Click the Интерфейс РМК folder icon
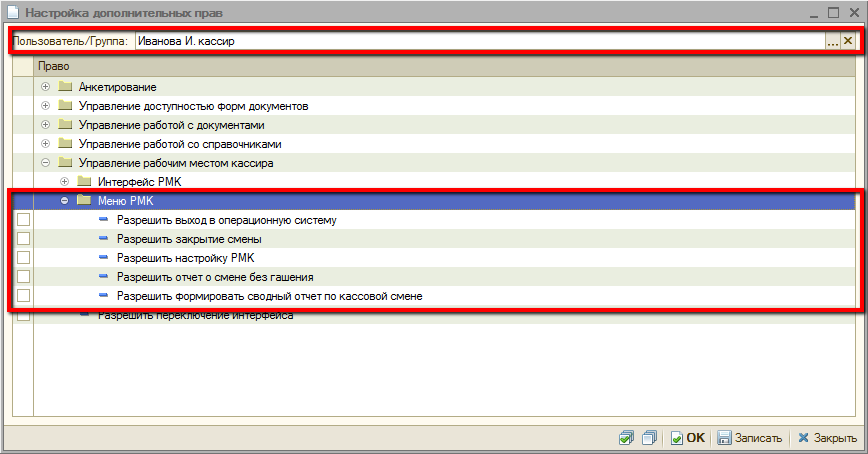The width and height of the screenshot is (868, 454). pyautogui.click(x=85, y=182)
